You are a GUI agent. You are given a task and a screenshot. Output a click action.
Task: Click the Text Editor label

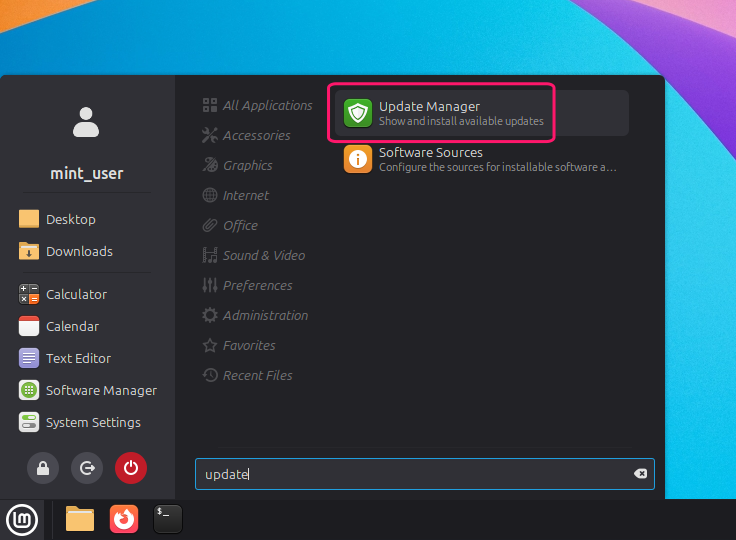tap(78, 358)
